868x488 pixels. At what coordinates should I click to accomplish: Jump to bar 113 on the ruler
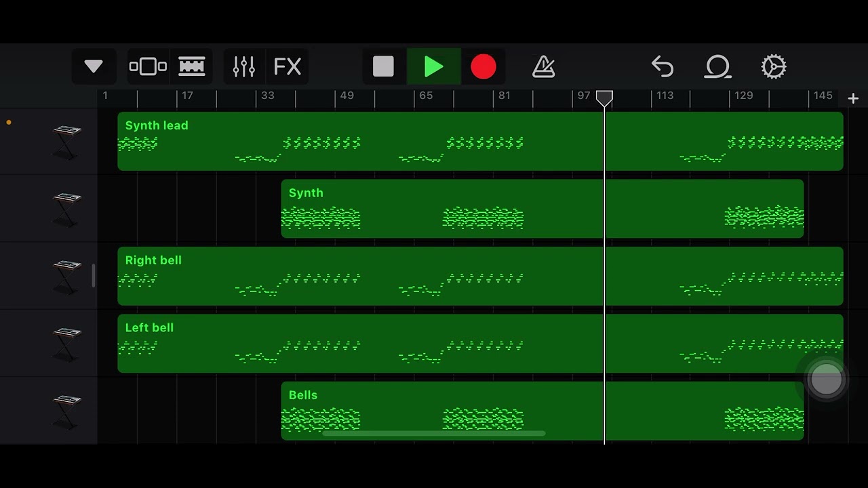665,96
